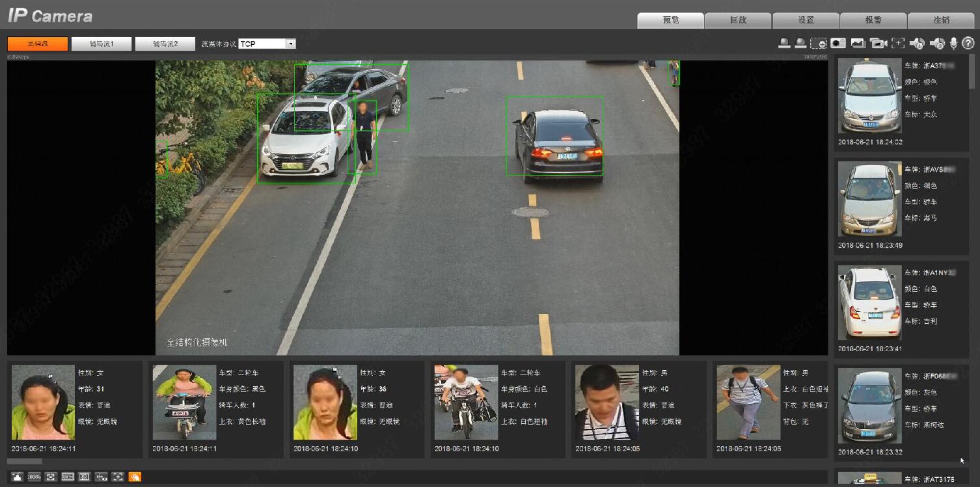Open the 设置 settings tab

[x=806, y=20]
